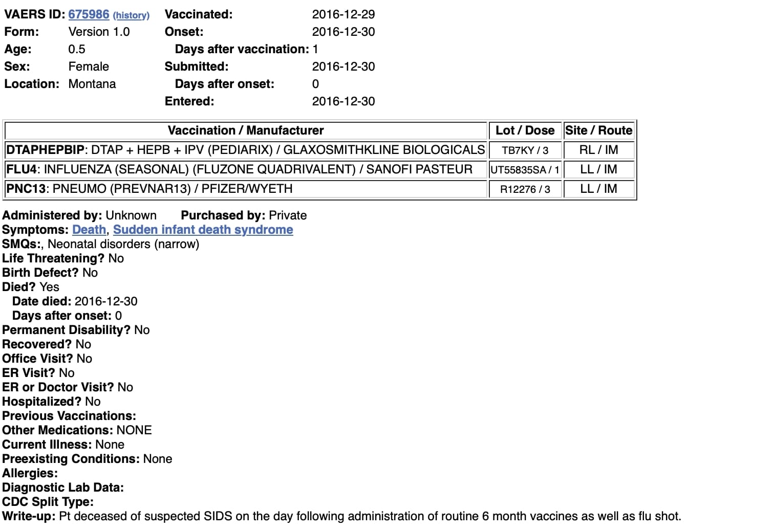Click the Life Threatening? No line
Viewport: 774px width, 532px height.
tap(63, 258)
